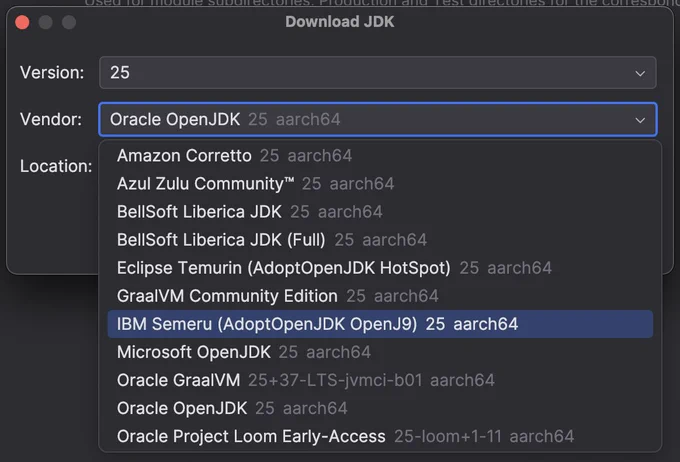This screenshot has width=680, height=462.
Task: Close the Download JDK dialog with red button
Action: [22, 22]
